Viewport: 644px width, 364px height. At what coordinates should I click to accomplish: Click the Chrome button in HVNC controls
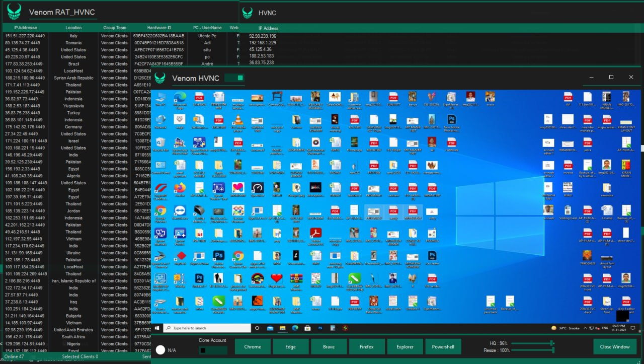pos(253,347)
